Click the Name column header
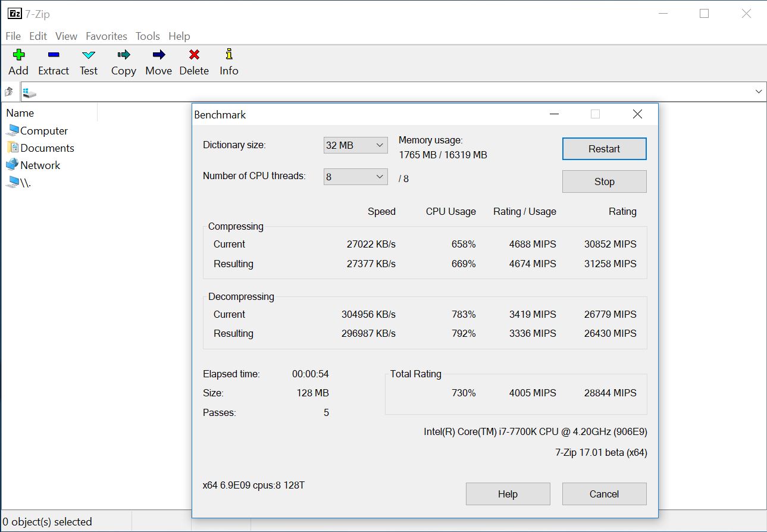Image resolution: width=767 pixels, height=532 pixels. click(20, 113)
